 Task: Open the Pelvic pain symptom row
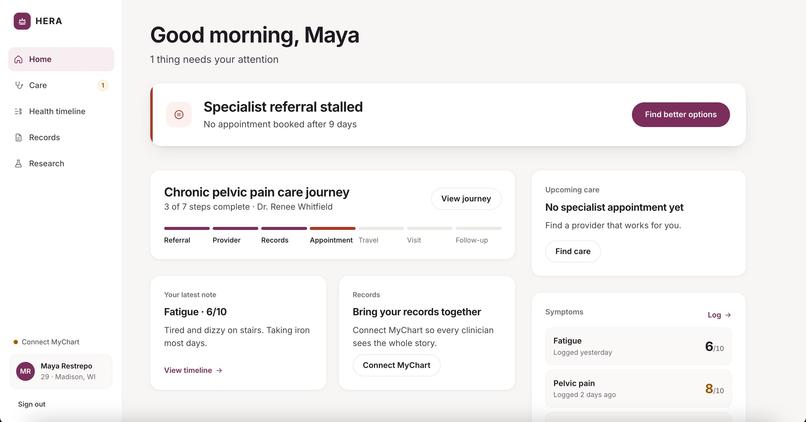click(638, 389)
